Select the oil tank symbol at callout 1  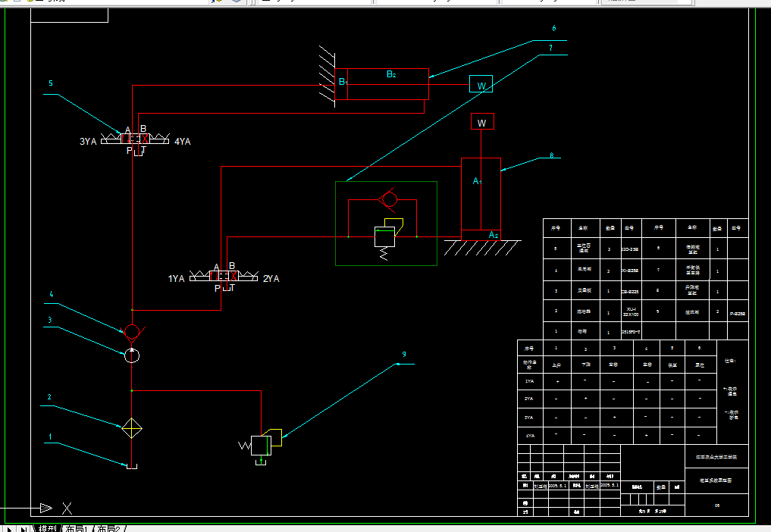pos(132,465)
